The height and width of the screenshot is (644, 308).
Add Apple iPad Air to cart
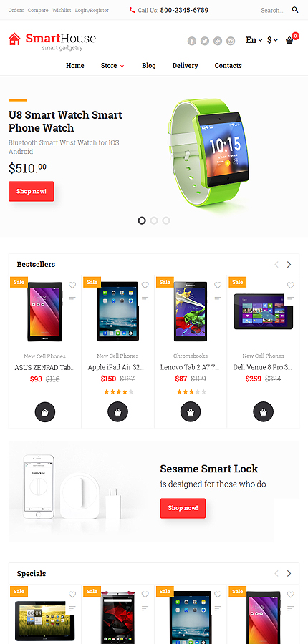(118, 411)
